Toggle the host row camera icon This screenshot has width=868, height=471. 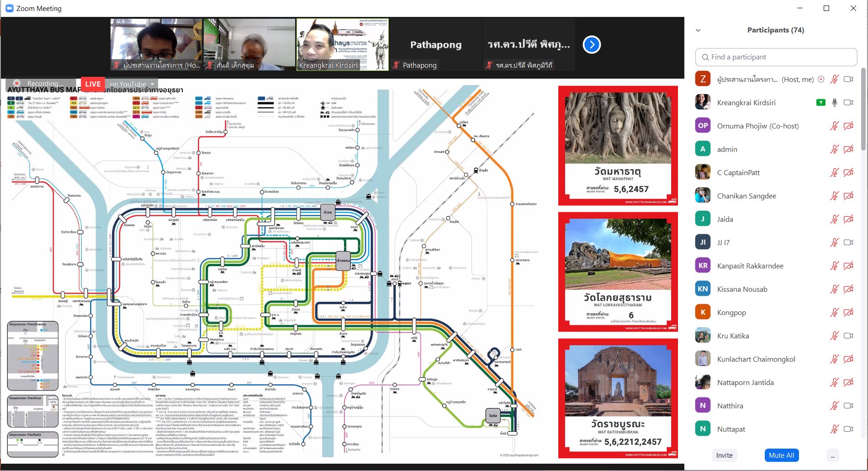point(848,79)
